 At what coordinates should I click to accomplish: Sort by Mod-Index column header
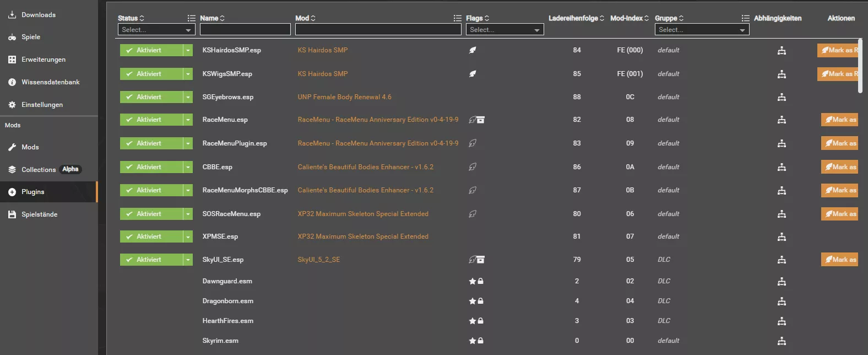click(x=630, y=18)
